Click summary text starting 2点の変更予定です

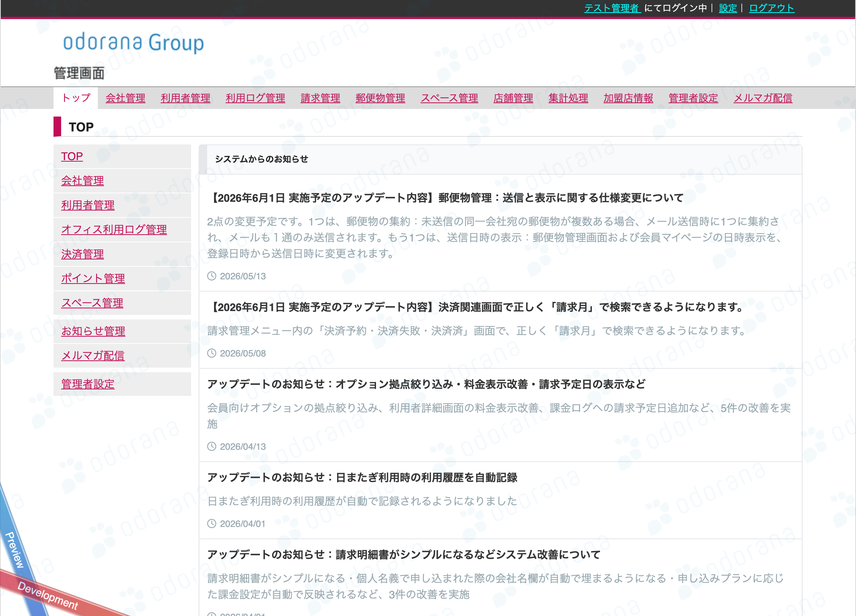tap(494, 238)
